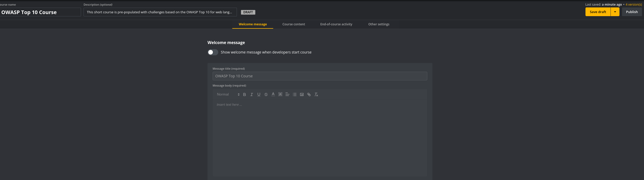644x180 pixels.
Task: Apply italic formatting in the editor
Action: (x=252, y=94)
